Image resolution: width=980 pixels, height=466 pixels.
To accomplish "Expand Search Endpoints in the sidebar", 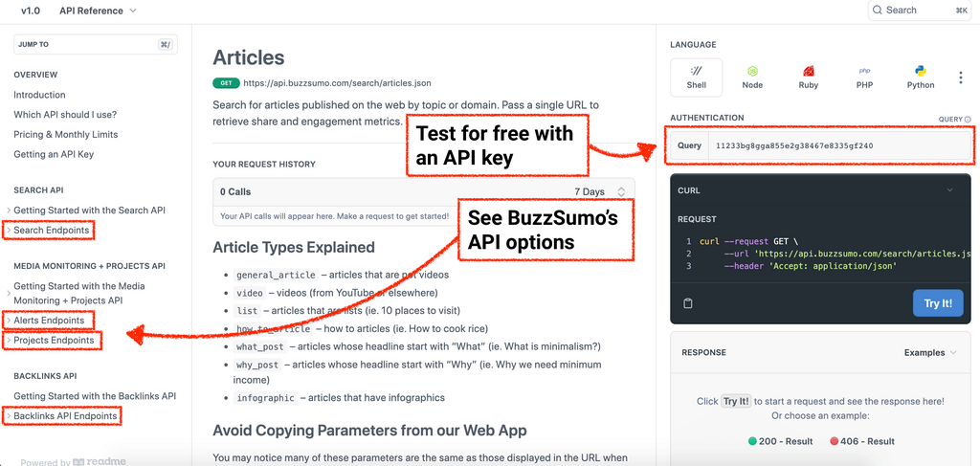I will [x=52, y=231].
